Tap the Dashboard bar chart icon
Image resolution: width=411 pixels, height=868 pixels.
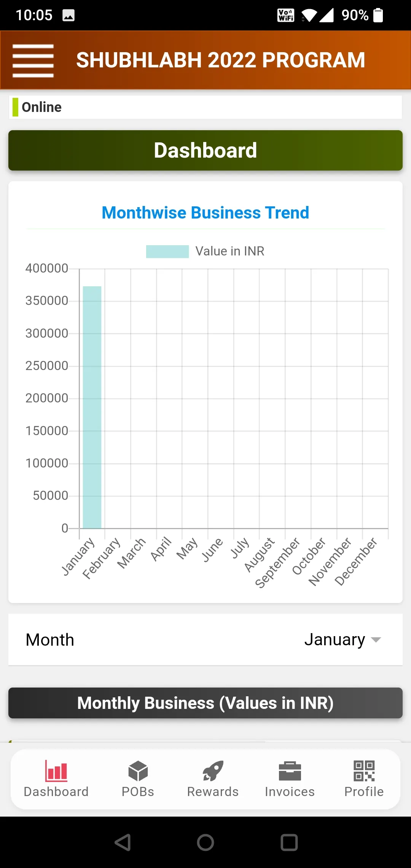point(56,771)
